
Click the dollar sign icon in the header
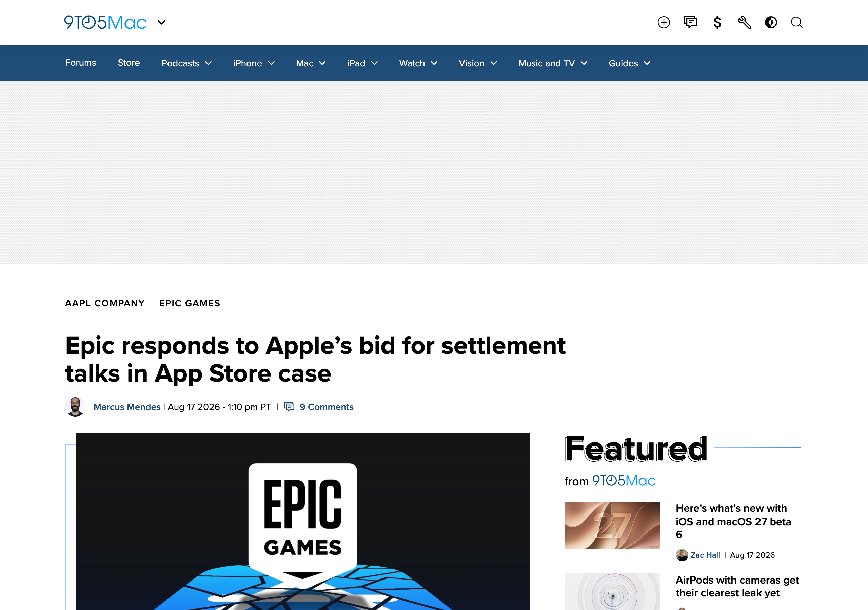pyautogui.click(x=717, y=22)
